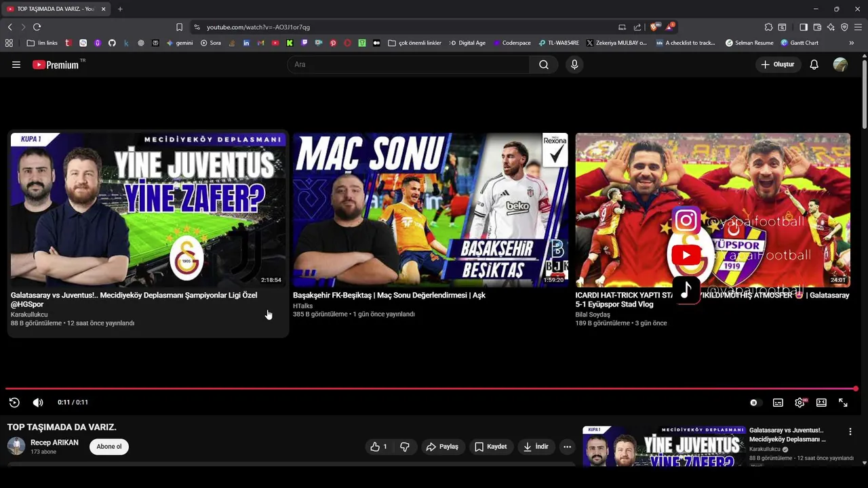The height and width of the screenshot is (488, 868).
Task: Like the video with thumbs up
Action: 378,447
